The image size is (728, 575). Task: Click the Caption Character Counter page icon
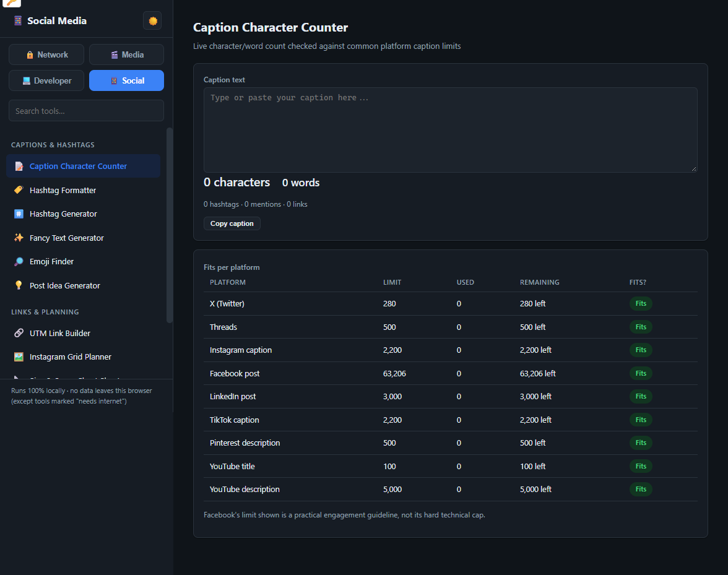click(19, 166)
